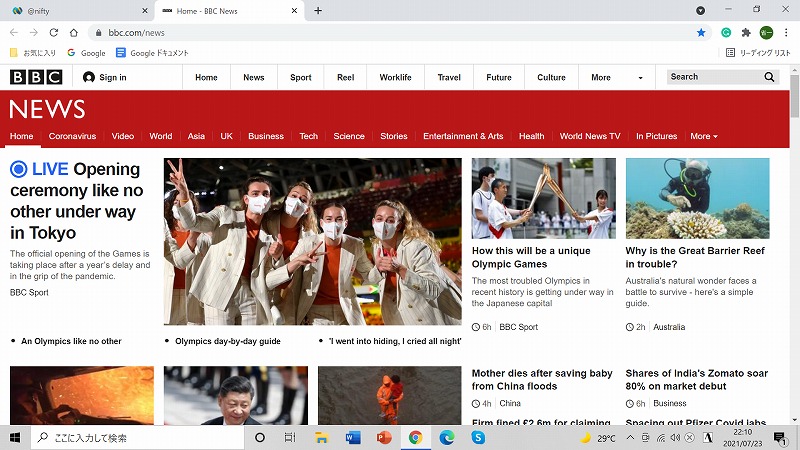Screen dimensions: 800x450
Task: Open Word from the taskbar
Action: (353, 438)
